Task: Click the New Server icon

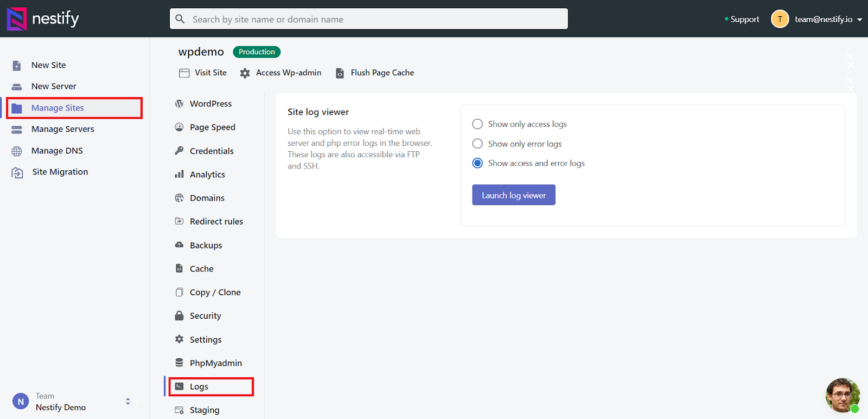Action: [x=17, y=87]
